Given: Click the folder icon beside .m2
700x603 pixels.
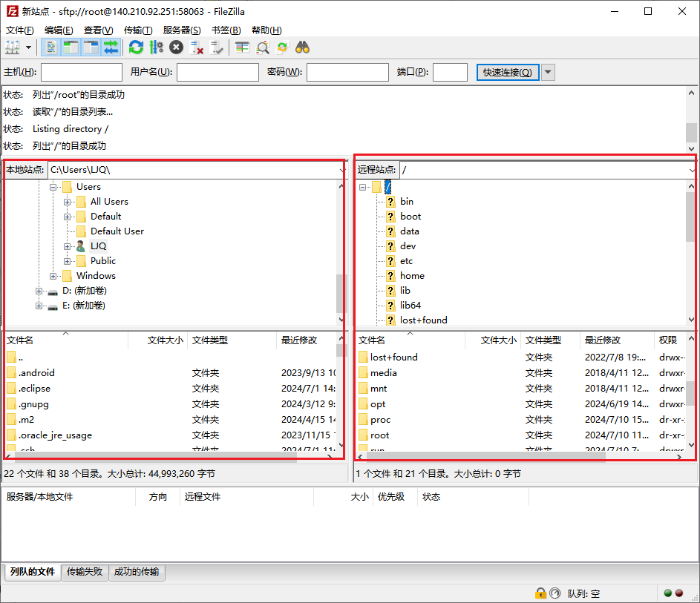Looking at the screenshot, I should [12, 419].
